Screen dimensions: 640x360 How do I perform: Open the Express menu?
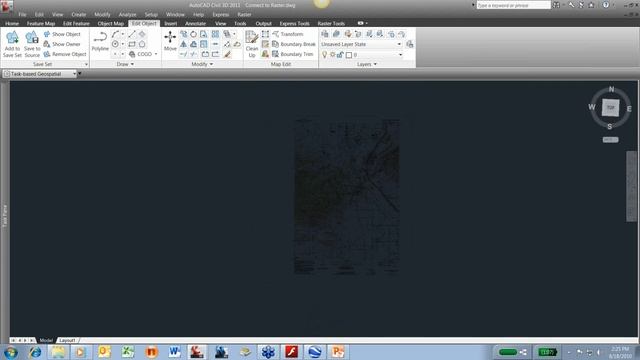click(x=220, y=14)
